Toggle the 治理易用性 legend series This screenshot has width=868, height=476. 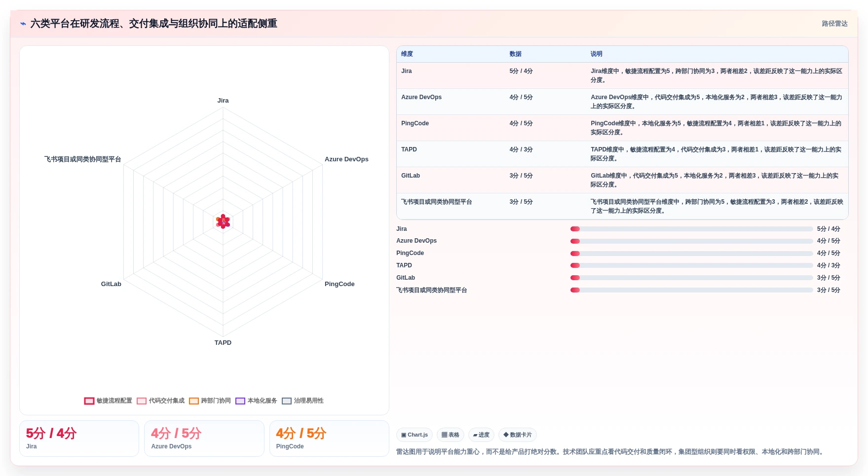pos(302,401)
